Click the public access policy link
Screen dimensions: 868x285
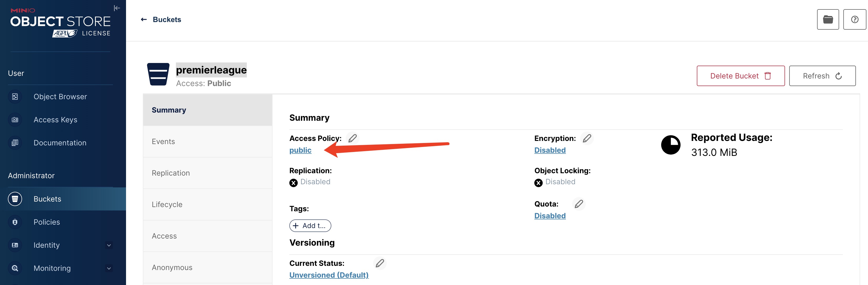300,150
